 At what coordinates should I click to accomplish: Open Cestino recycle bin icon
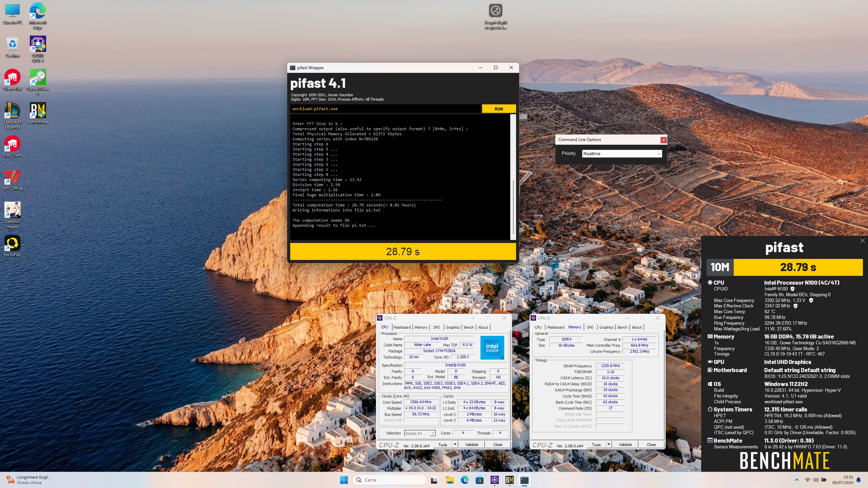click(x=13, y=47)
